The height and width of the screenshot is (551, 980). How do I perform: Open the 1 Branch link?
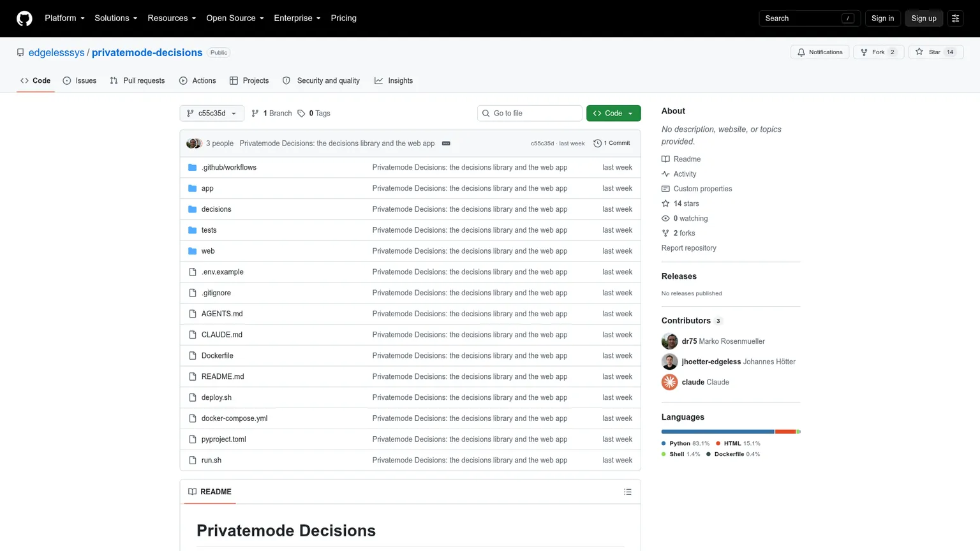click(271, 114)
